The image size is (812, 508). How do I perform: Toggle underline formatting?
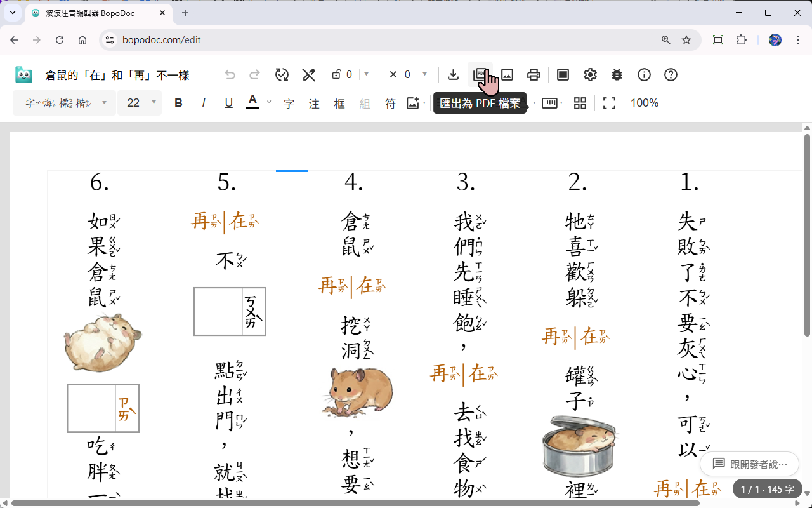click(228, 103)
